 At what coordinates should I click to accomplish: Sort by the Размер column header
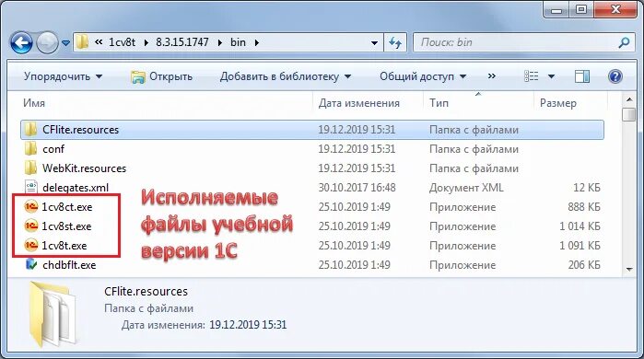(x=557, y=103)
